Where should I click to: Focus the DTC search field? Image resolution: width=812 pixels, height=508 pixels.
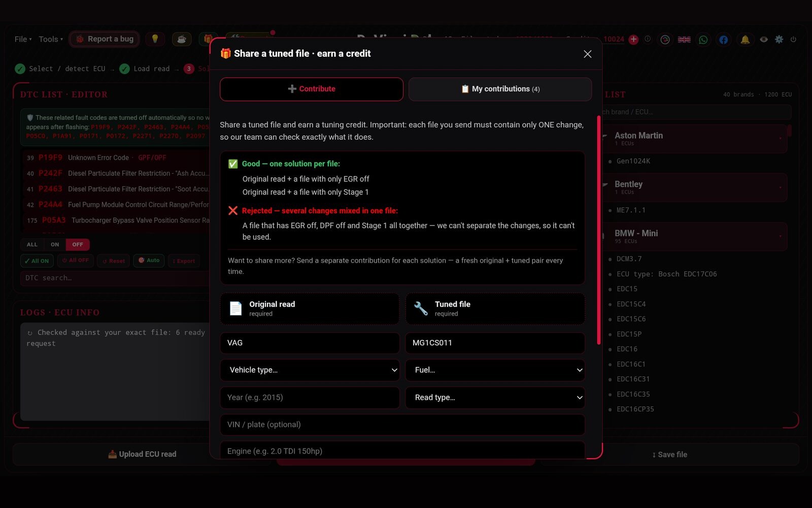tap(115, 278)
